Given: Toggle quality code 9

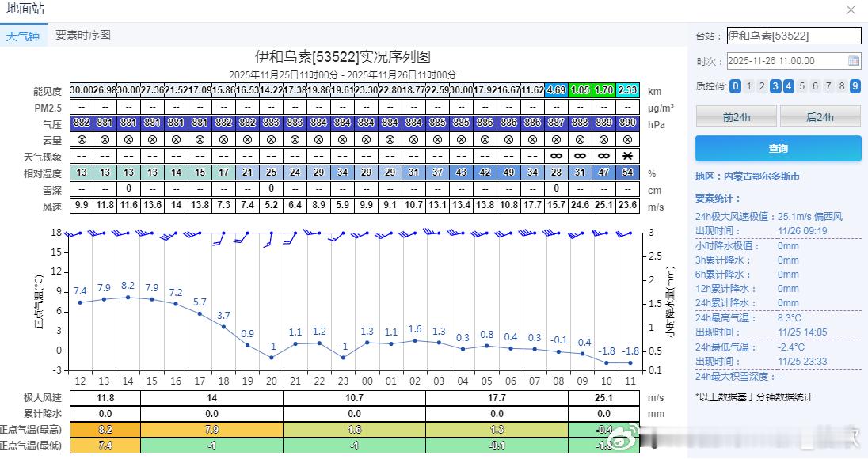Looking at the screenshot, I should (x=855, y=85).
